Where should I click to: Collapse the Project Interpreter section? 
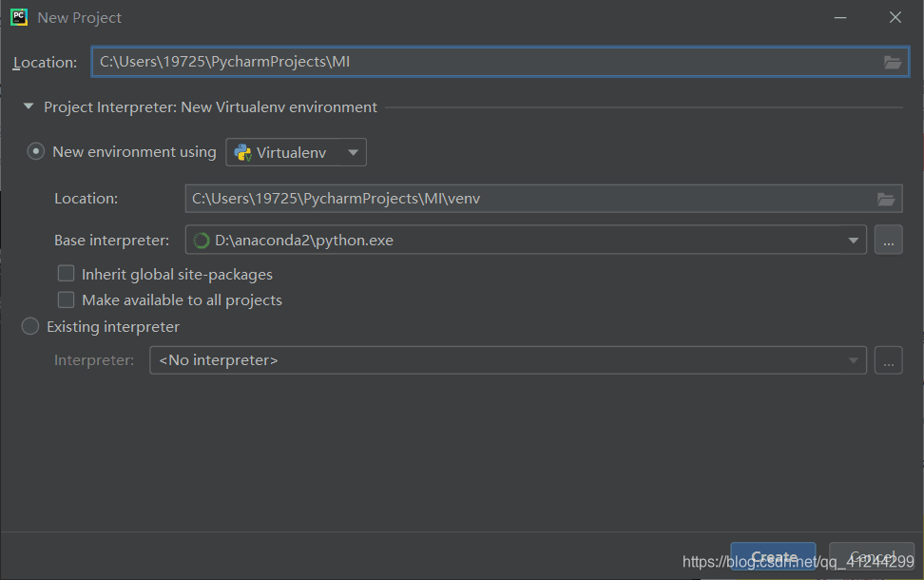point(28,106)
